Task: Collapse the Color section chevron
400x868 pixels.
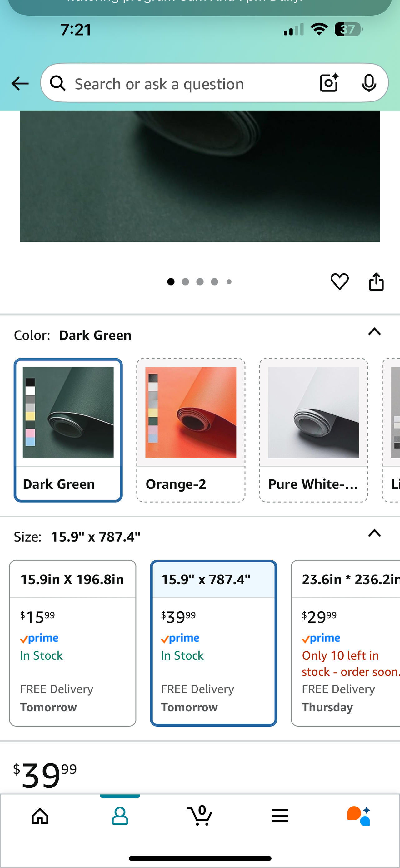Action: pyautogui.click(x=374, y=331)
